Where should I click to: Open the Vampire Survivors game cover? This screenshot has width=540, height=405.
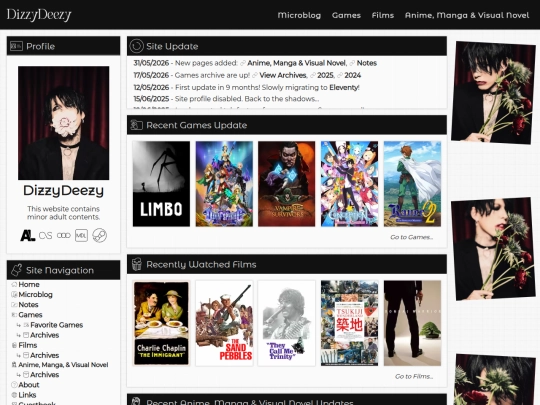(287, 184)
